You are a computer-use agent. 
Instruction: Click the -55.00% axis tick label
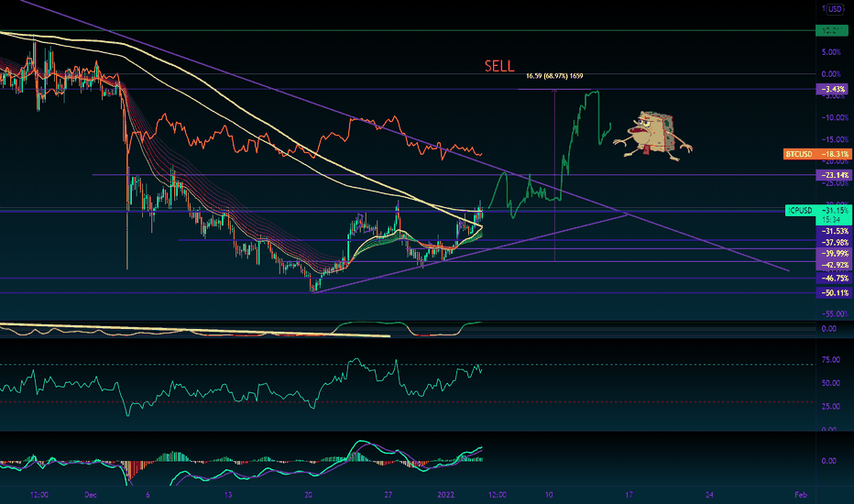coord(834,313)
